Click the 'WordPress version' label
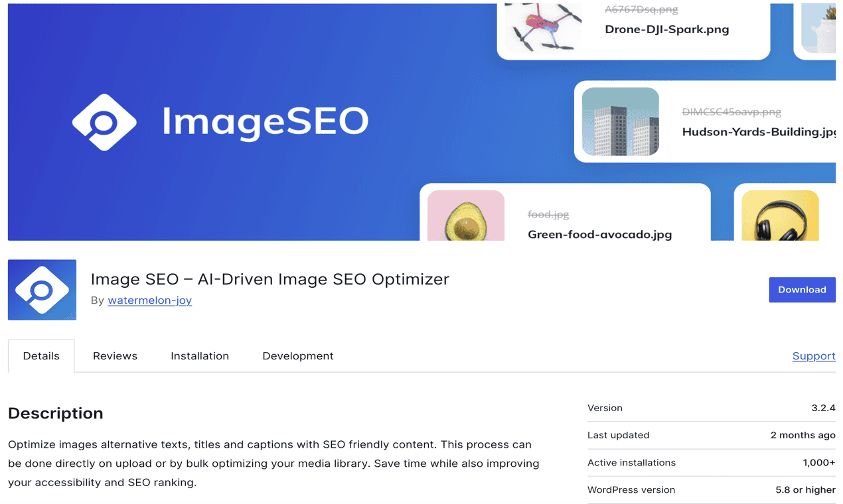The image size is (843, 504). 631,489
